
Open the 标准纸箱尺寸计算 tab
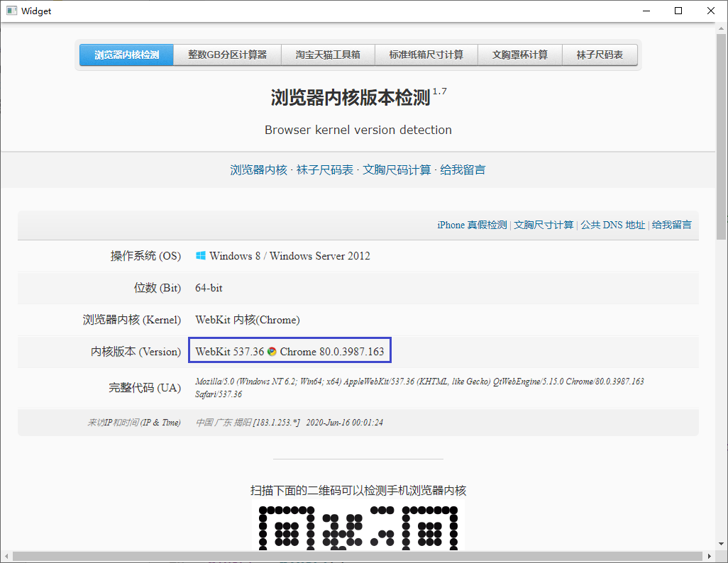click(x=426, y=53)
